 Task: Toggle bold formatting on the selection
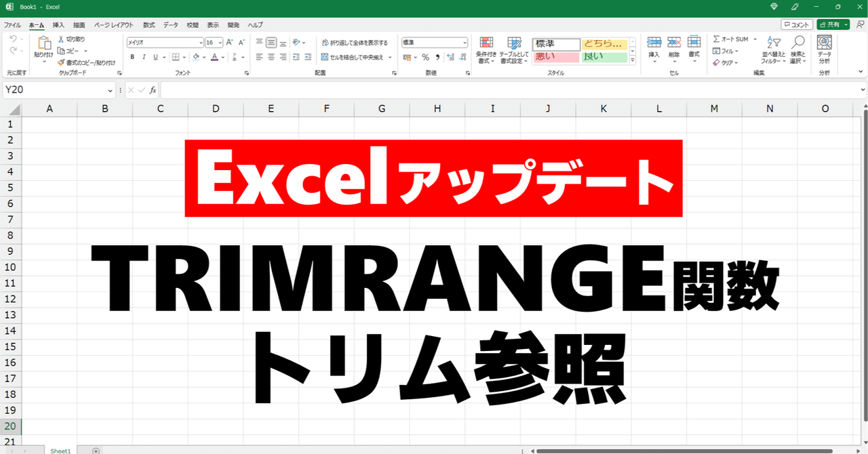(132, 57)
